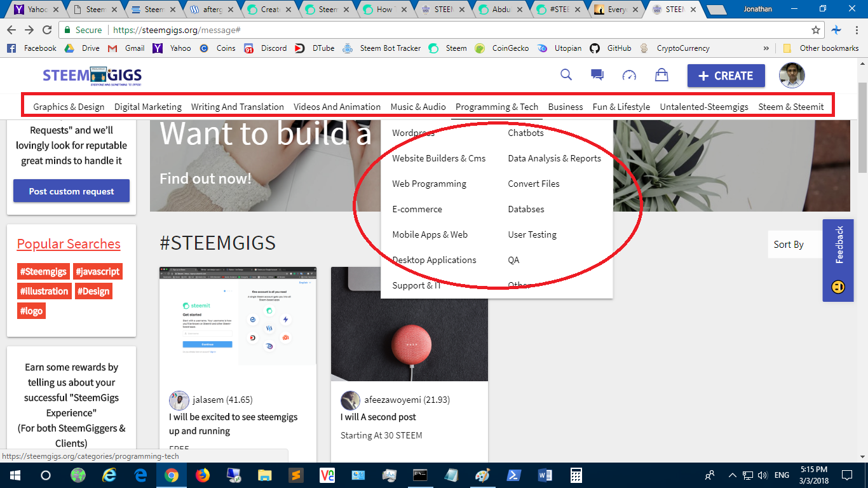Image resolution: width=868 pixels, height=488 pixels.
Task: Select E-commerce in the submenu
Action: 417,209
